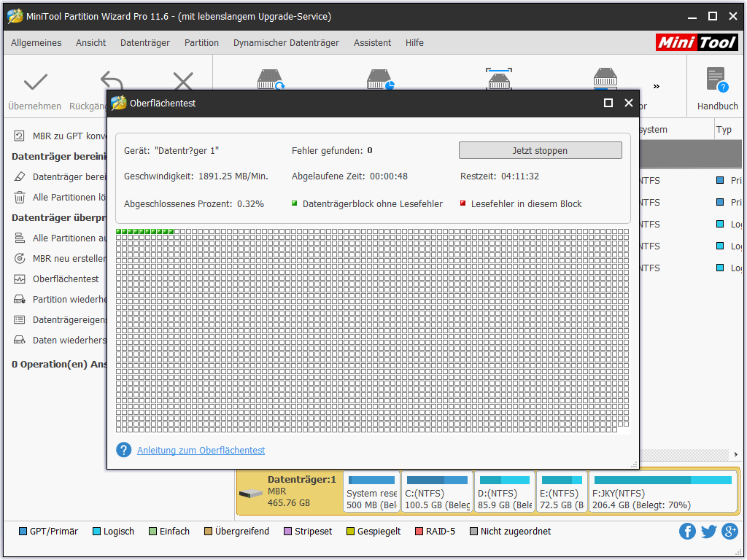Open MiniTool Facebook page icon
747x560 pixels.
(x=687, y=532)
